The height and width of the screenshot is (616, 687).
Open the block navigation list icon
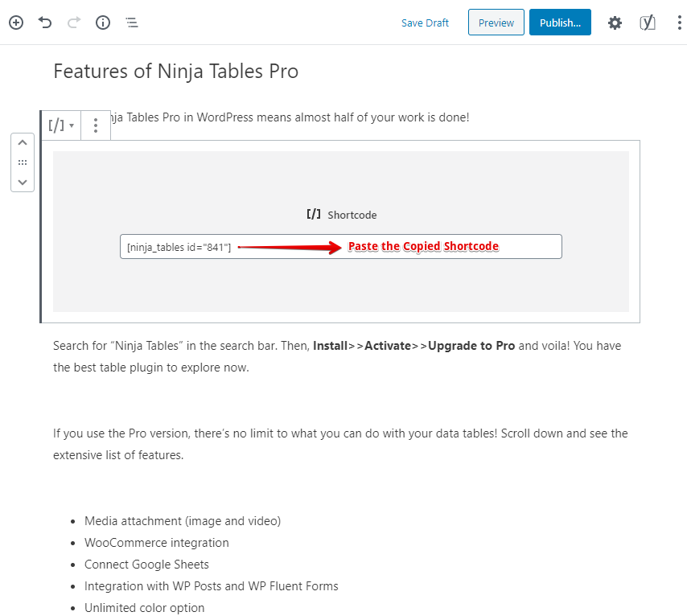click(x=132, y=23)
